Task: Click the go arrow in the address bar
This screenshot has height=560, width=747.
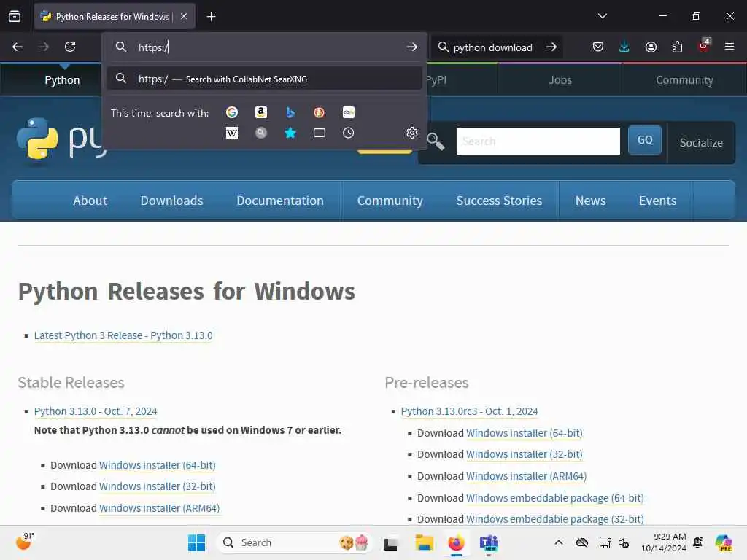Action: tap(412, 47)
